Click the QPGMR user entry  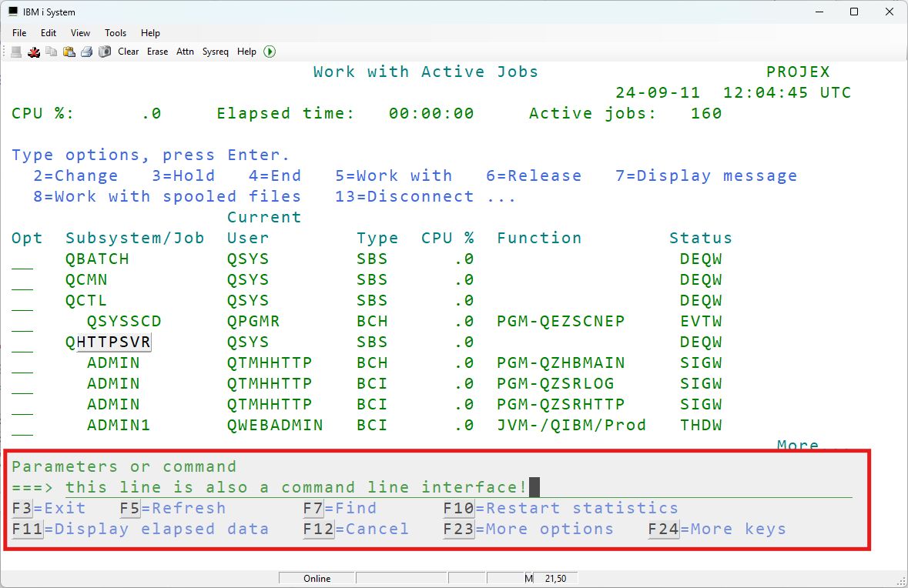coord(253,321)
